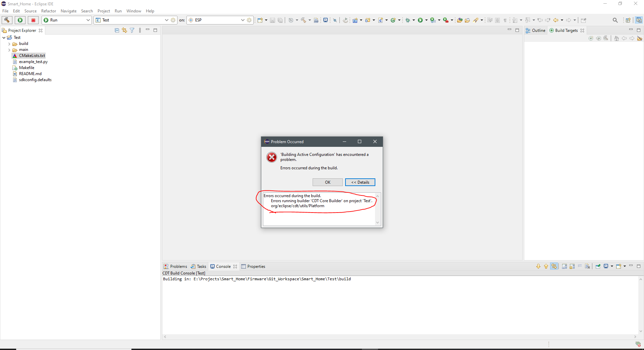Click the Pin Console icon
The height and width of the screenshot is (350, 644).
click(x=598, y=266)
